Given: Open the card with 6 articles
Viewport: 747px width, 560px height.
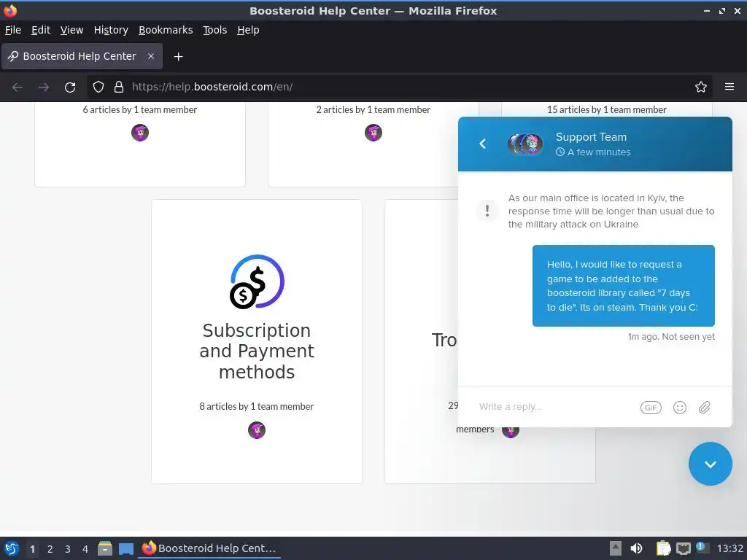Looking at the screenshot, I should (140, 144).
